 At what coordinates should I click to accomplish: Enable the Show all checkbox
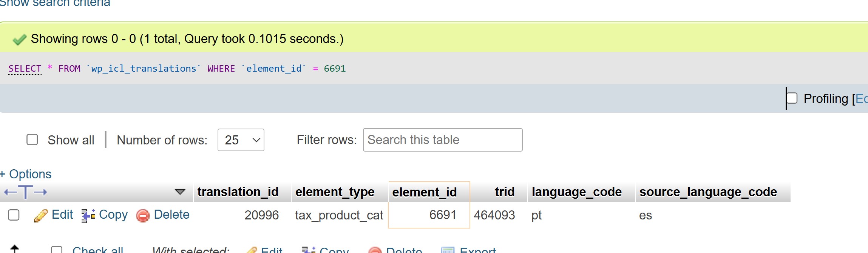pyautogui.click(x=32, y=140)
